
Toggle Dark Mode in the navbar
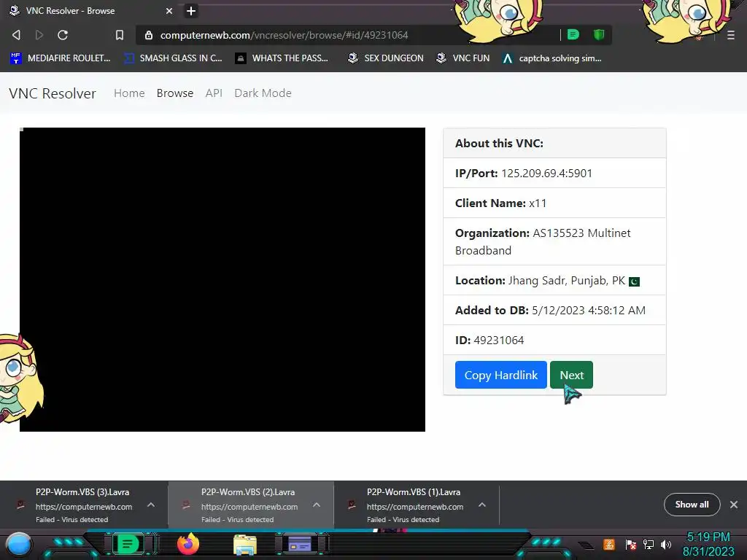263,93
